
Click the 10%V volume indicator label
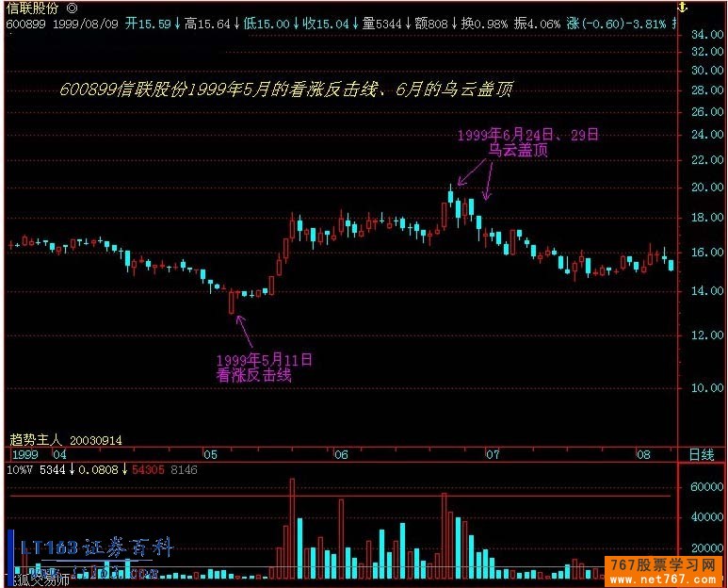click(20, 468)
